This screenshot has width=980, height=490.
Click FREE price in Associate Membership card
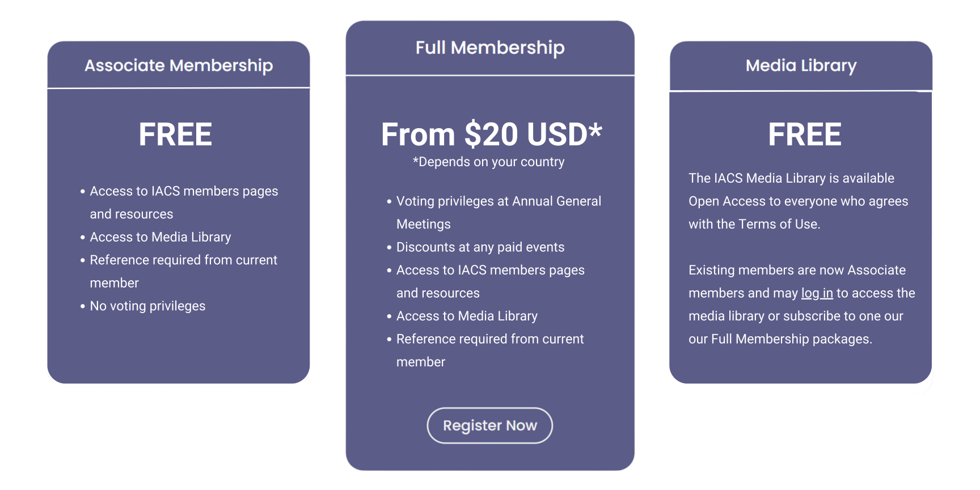coord(175,134)
